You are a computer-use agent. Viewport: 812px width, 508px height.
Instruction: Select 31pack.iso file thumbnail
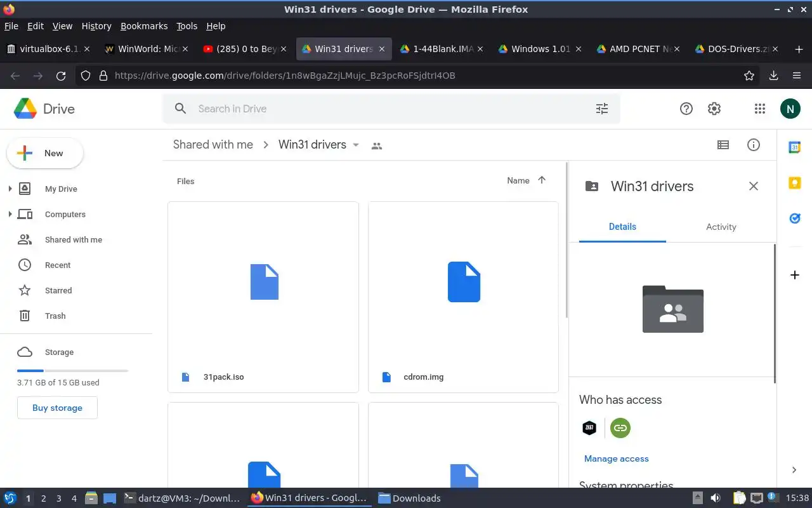pyautogui.click(x=263, y=297)
